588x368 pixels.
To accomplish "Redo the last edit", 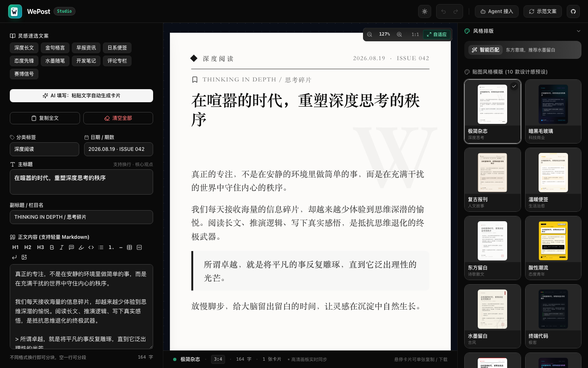I will 456,11.
